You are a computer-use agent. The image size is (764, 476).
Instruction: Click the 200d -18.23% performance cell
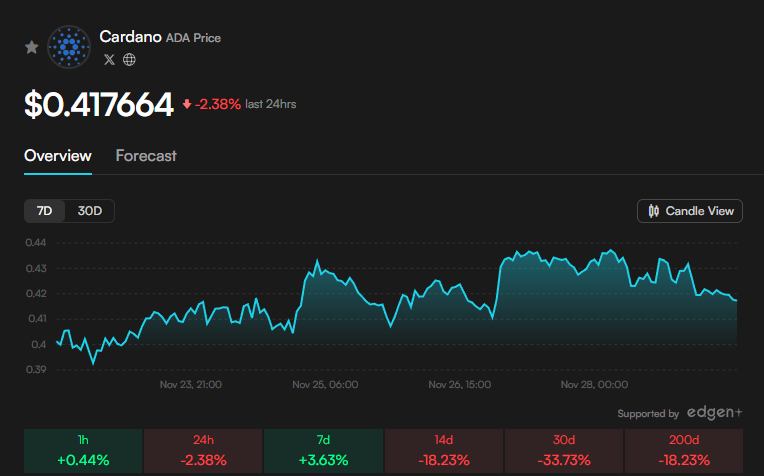[684, 451]
